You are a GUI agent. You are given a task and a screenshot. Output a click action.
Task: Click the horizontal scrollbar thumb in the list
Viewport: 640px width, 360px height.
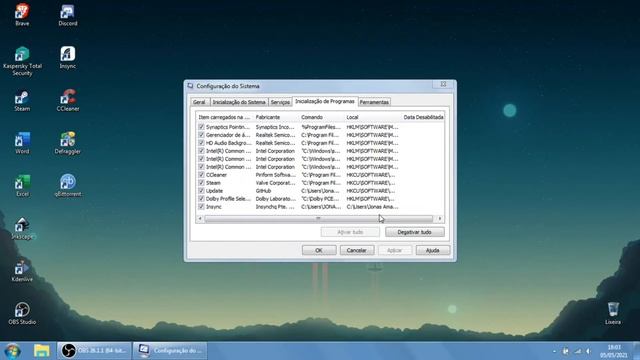pyautogui.click(x=318, y=219)
